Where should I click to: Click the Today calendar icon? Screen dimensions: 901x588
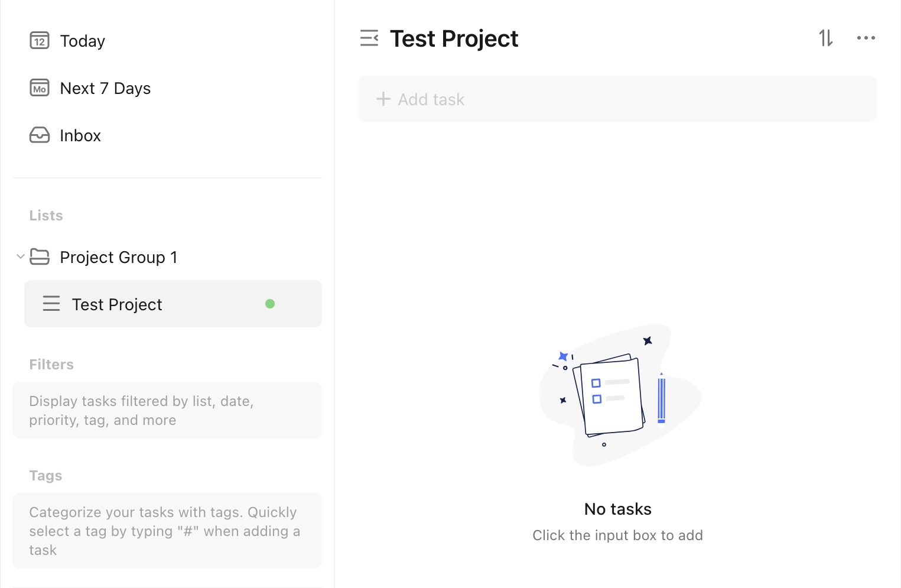click(x=40, y=41)
